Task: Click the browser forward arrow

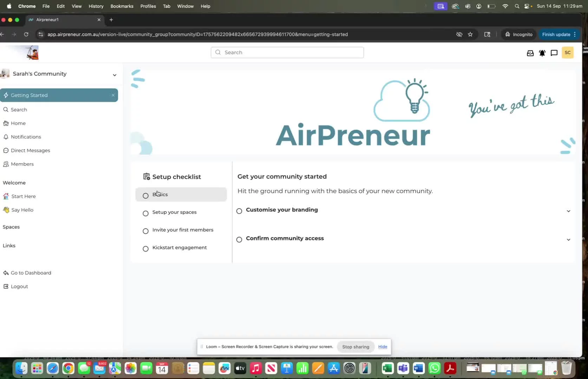Action: pyautogui.click(x=14, y=34)
